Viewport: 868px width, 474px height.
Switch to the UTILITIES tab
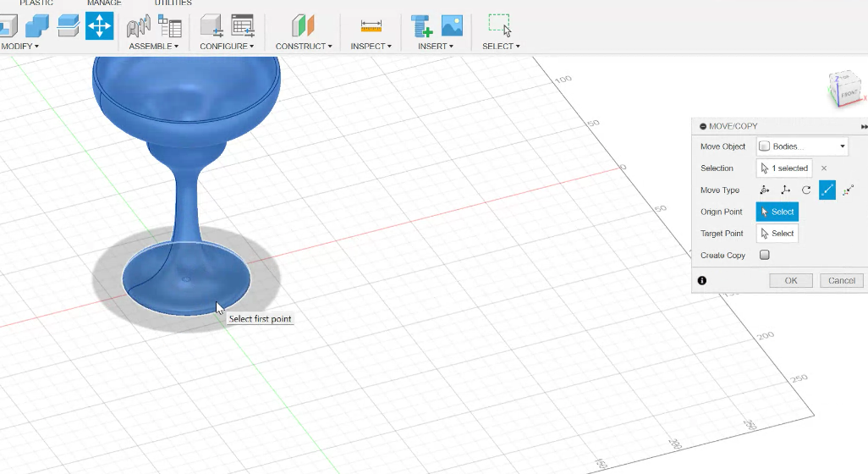[173, 3]
